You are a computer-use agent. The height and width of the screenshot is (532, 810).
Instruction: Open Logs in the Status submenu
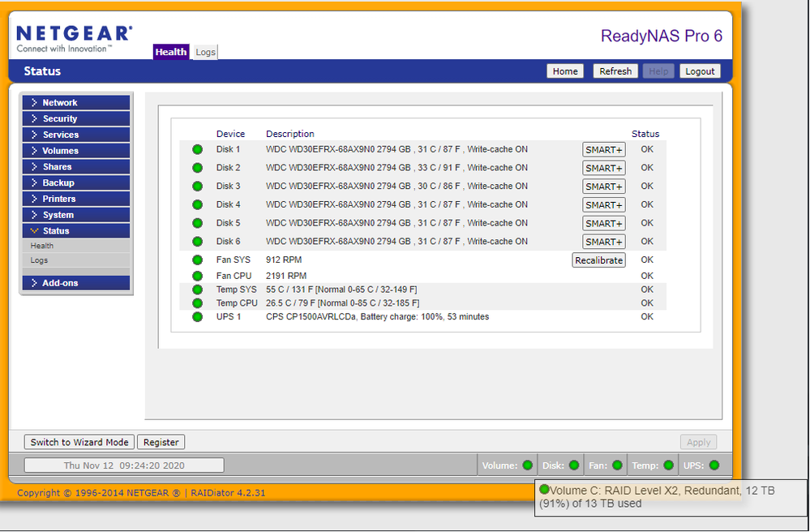[40, 260]
